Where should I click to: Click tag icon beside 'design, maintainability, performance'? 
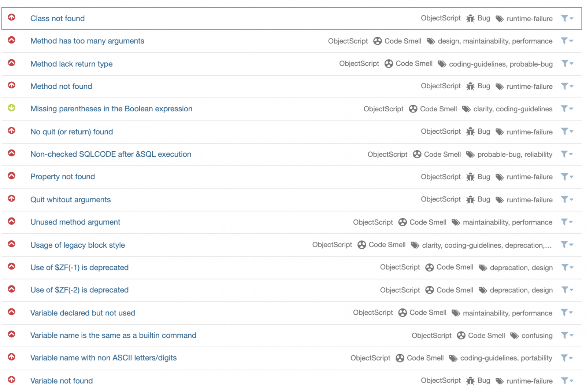click(x=431, y=41)
